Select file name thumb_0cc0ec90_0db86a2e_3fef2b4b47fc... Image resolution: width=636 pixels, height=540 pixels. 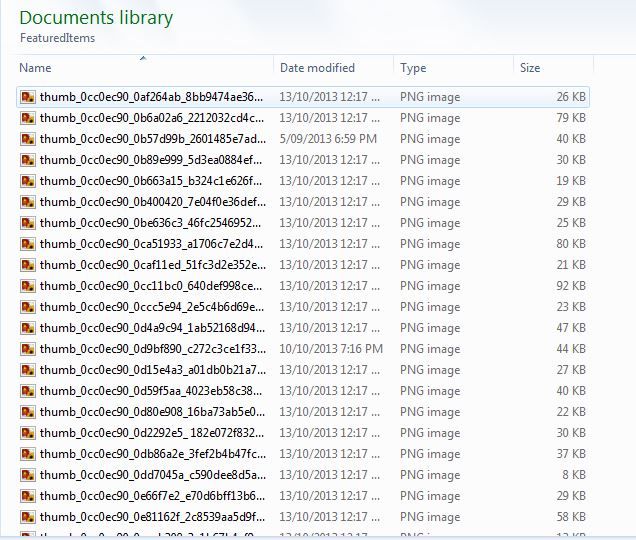[x=153, y=454]
